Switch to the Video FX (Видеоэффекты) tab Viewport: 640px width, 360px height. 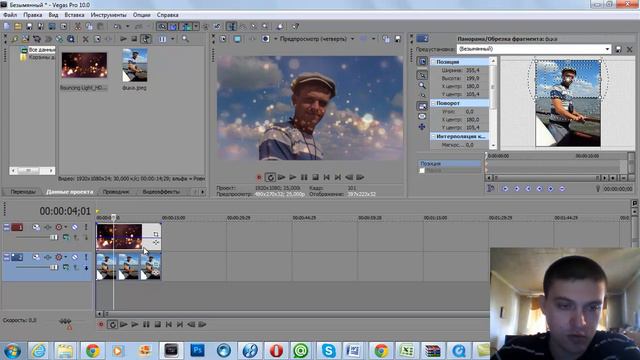point(161,191)
